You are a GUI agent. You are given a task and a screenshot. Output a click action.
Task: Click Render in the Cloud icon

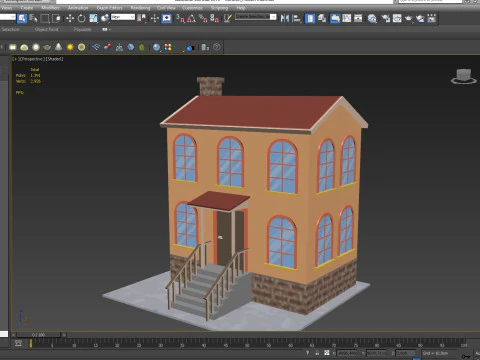pyautogui.click(x=420, y=18)
